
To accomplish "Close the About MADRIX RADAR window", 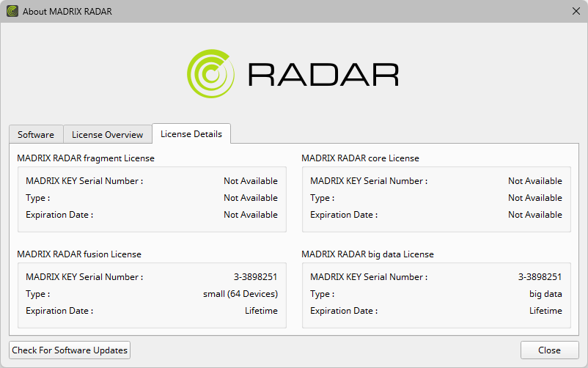I will tap(576, 11).
